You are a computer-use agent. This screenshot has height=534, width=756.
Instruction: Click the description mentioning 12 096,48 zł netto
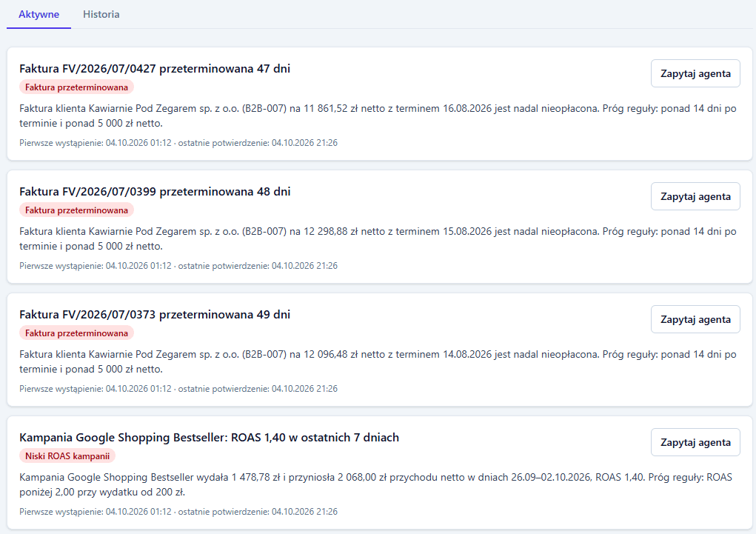[x=378, y=361]
